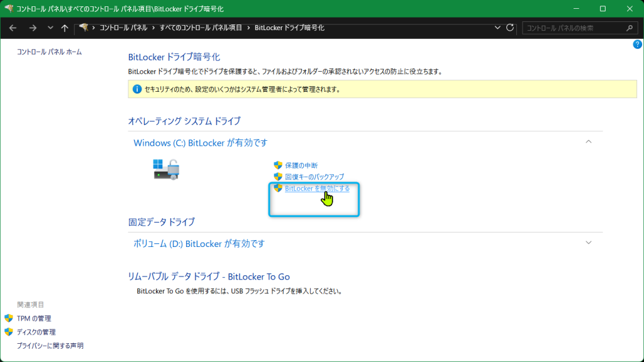The width and height of the screenshot is (644, 362).
Task: Expand the ボリューム (D:) drive section
Action: (x=589, y=243)
